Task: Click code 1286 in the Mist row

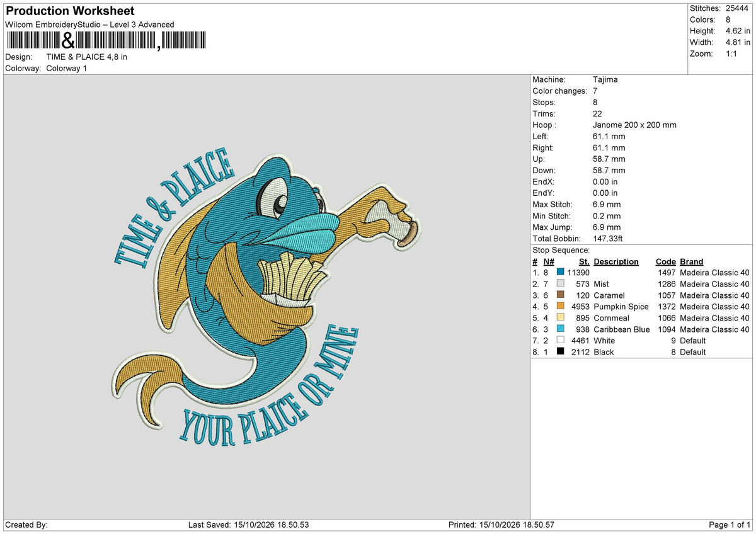Action: point(666,284)
